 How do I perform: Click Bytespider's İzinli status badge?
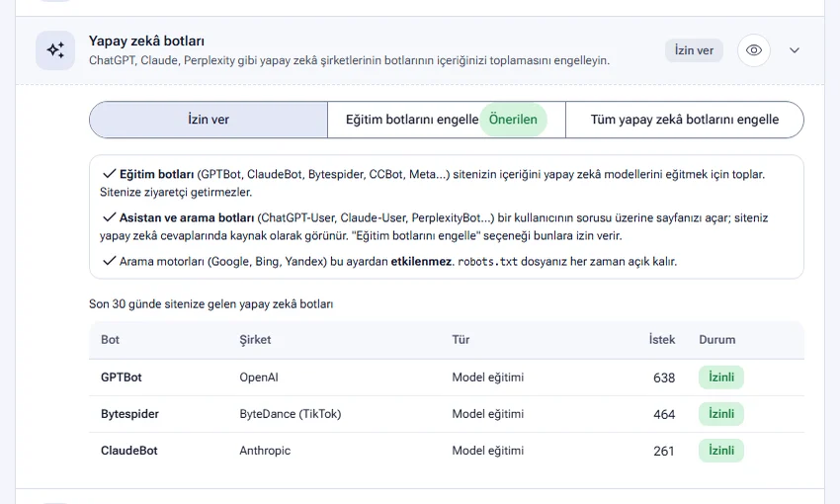point(721,414)
